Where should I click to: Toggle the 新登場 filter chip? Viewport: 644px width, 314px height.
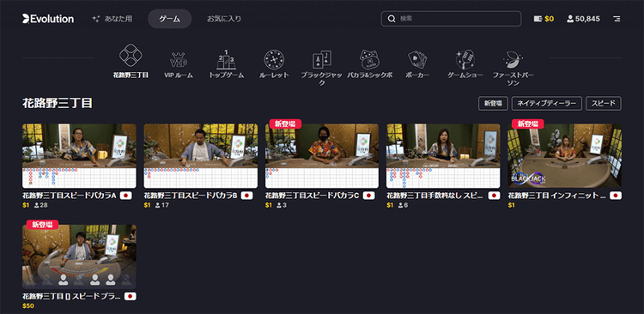coord(493,104)
